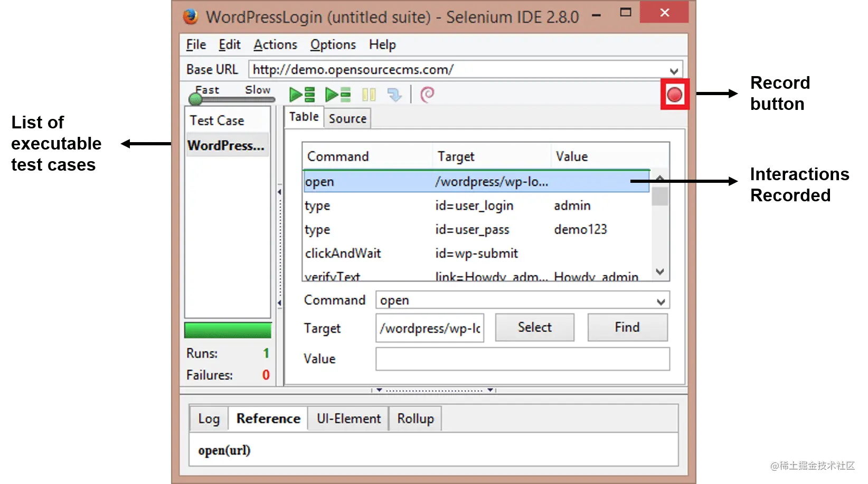Expand the Command combo box dropdown
Image resolution: width=868 pixels, height=484 pixels.
(661, 301)
